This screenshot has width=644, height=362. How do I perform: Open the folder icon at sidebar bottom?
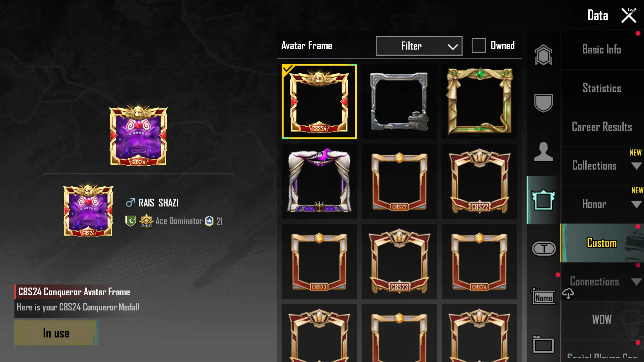543,344
